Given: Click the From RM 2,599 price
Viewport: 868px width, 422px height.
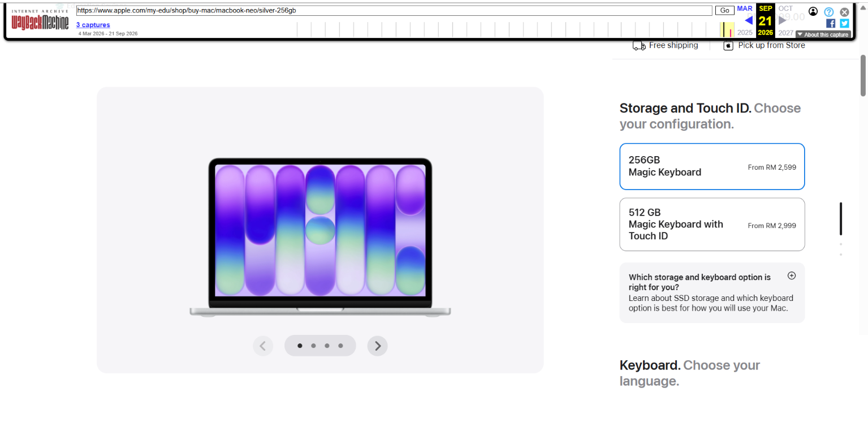Looking at the screenshot, I should point(772,167).
